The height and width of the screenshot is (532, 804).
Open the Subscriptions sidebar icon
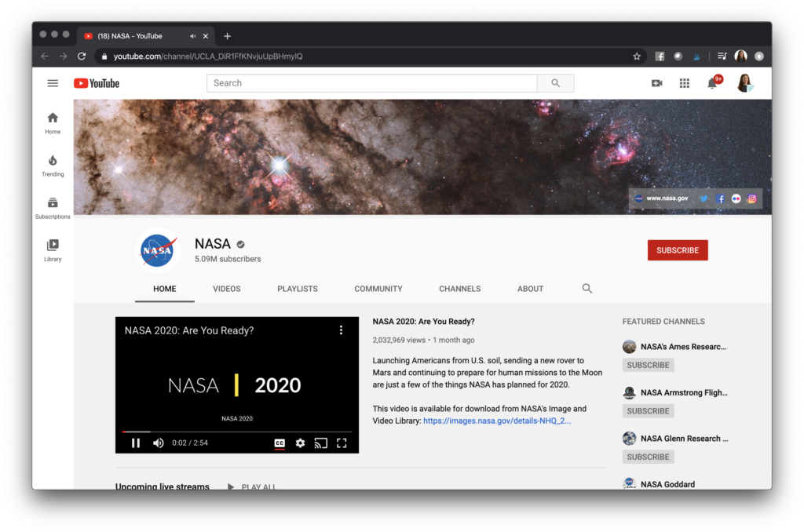(x=52, y=204)
